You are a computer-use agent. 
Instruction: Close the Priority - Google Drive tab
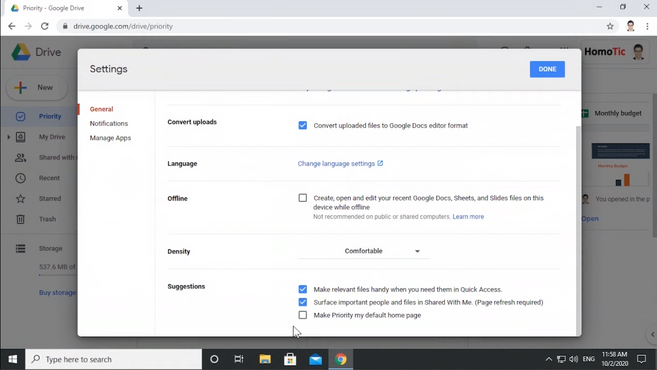point(119,8)
